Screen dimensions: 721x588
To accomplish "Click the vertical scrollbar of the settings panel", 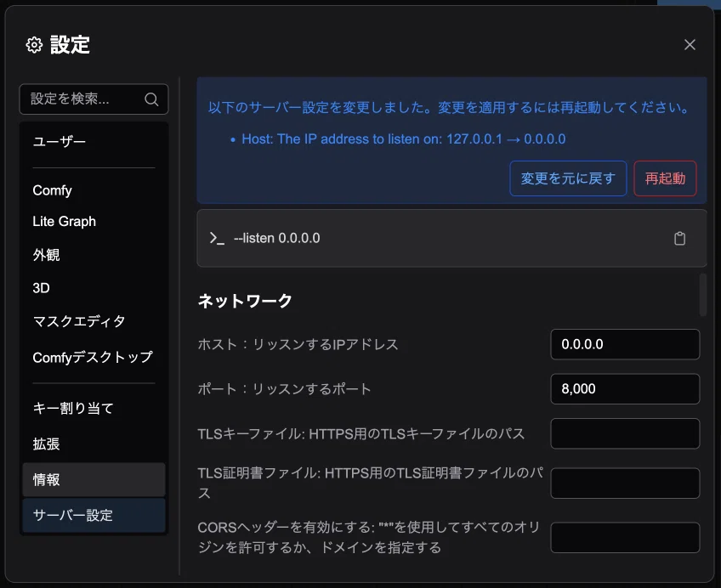I will click(702, 295).
